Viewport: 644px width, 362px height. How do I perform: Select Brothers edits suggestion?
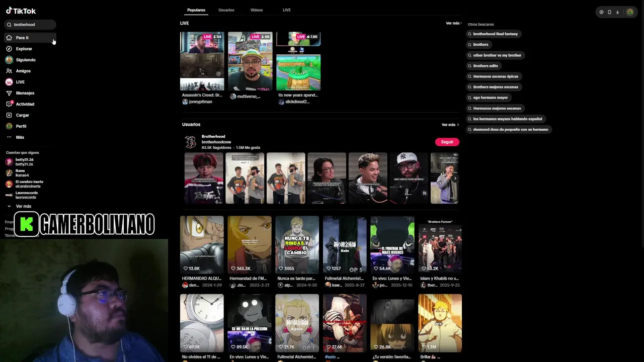click(483, 65)
